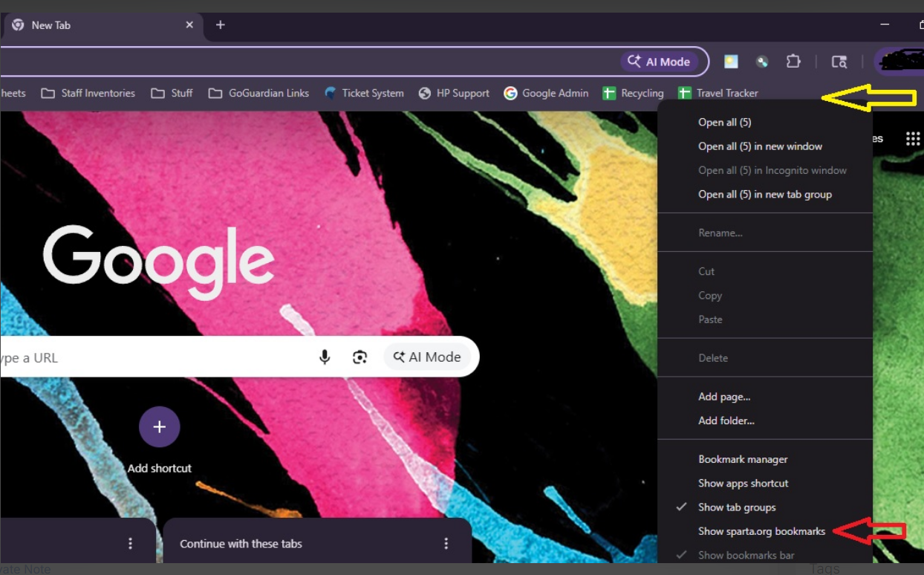Open the Chrome Extensions puzzle icon
This screenshot has height=575, width=924.
[x=793, y=62]
